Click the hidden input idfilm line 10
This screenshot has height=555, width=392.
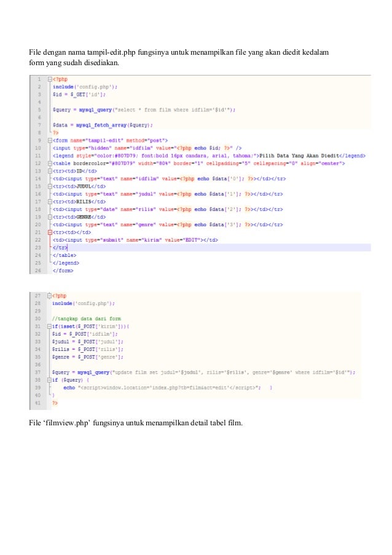tap(147, 148)
